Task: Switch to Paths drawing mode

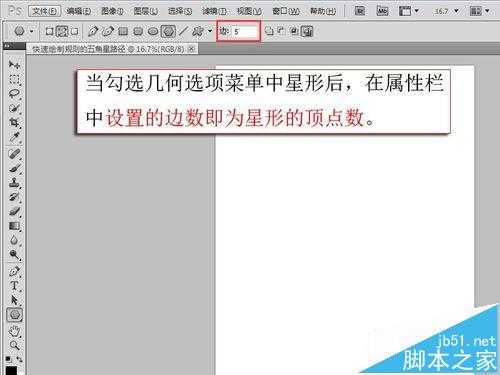Action: 62,31
